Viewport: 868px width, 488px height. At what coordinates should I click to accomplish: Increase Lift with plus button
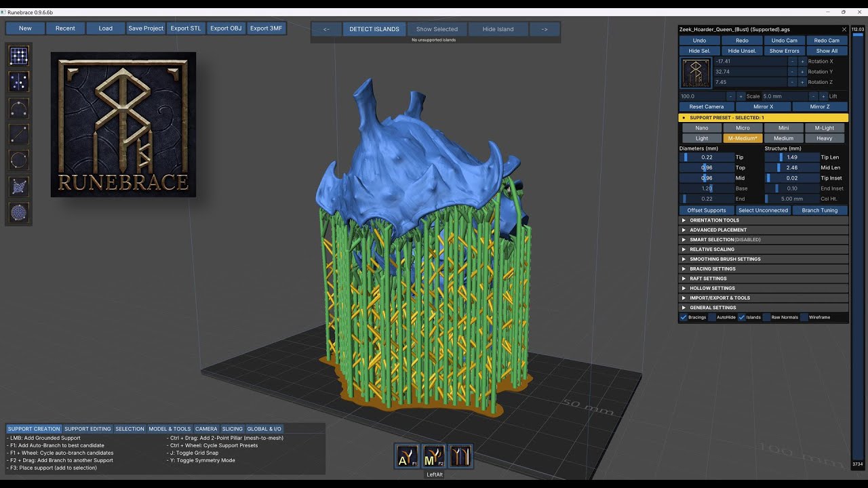point(823,96)
